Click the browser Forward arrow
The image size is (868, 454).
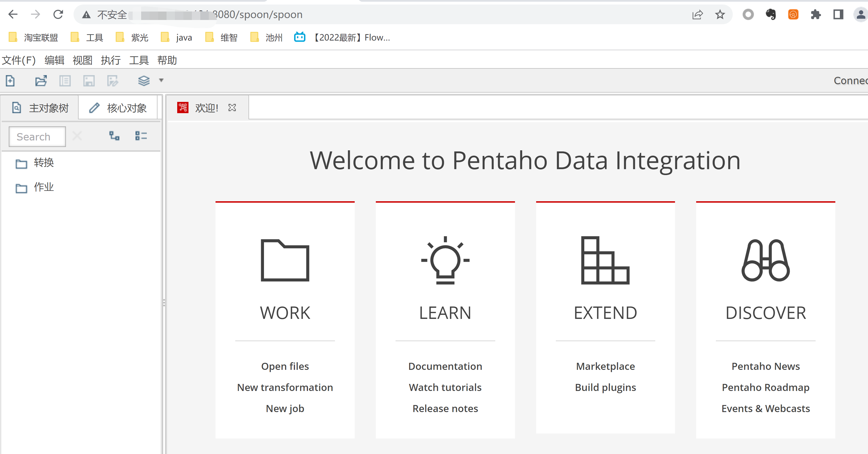35,14
